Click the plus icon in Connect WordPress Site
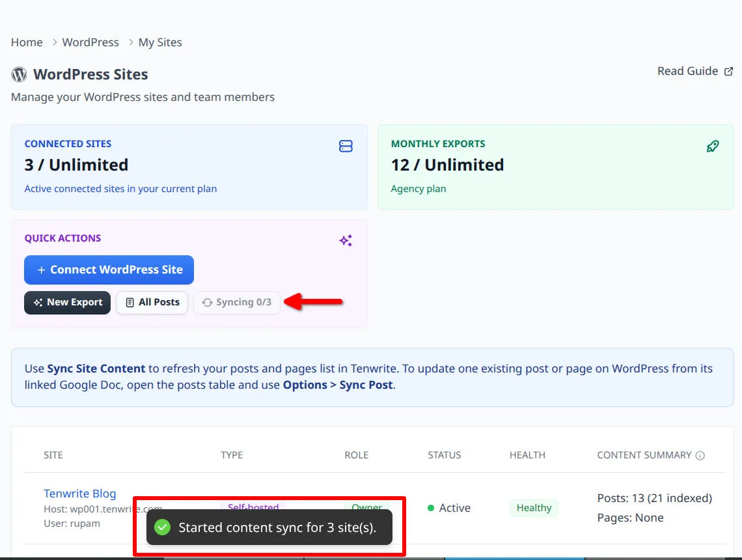This screenshot has height=560, width=742. (x=41, y=270)
